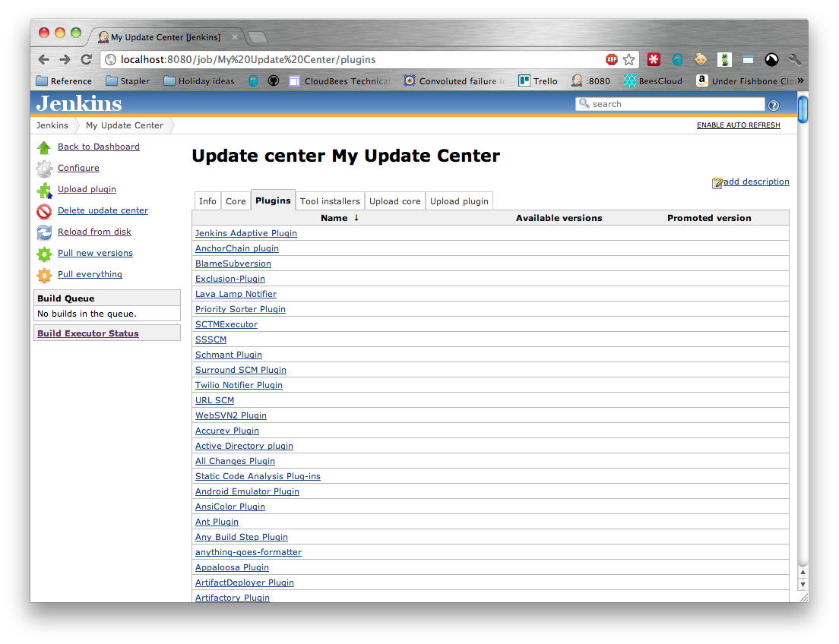Open the Reference bookmarks folder
839x644 pixels.
click(x=64, y=80)
